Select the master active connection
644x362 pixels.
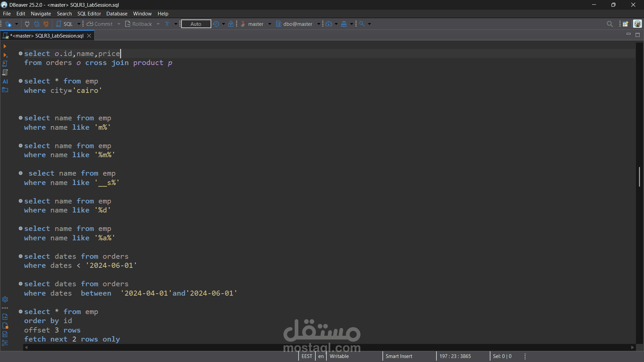(252, 24)
